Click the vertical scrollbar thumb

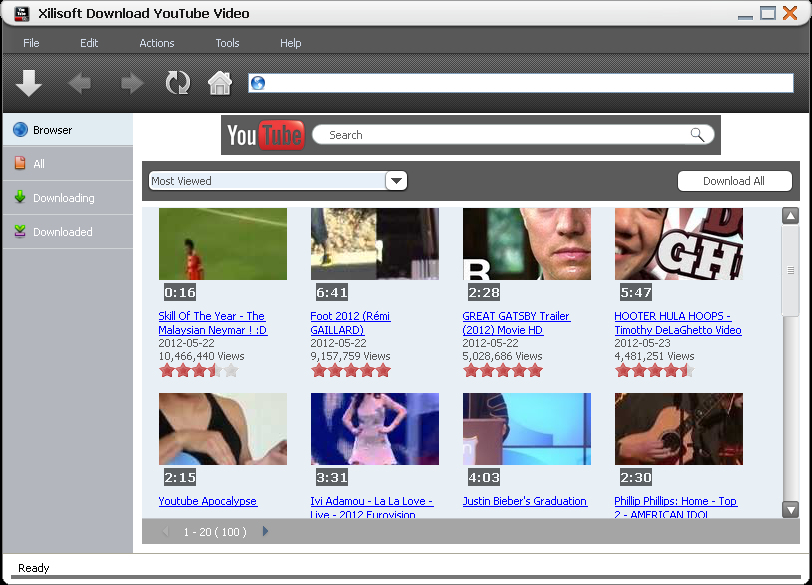790,270
